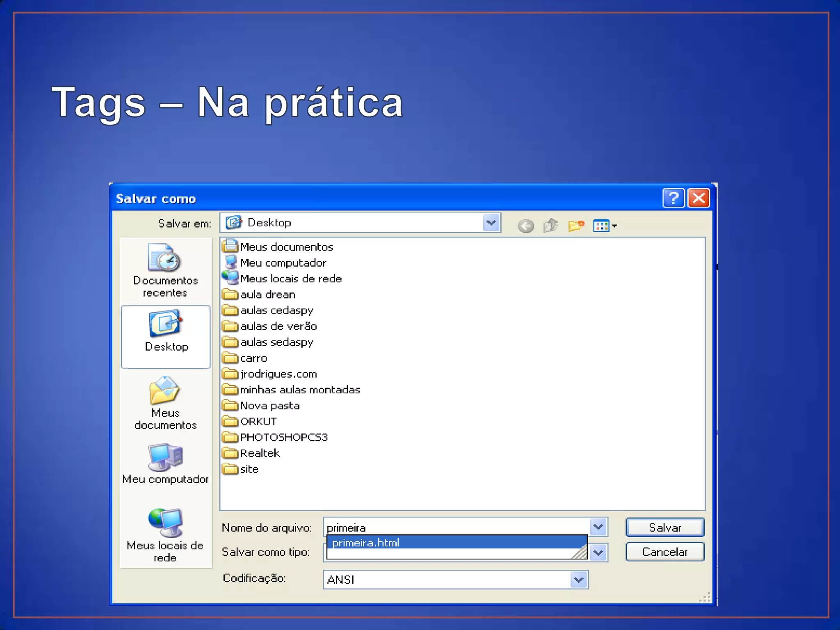Open the Codificação ANSI dropdown
The height and width of the screenshot is (630, 840).
[x=578, y=580]
